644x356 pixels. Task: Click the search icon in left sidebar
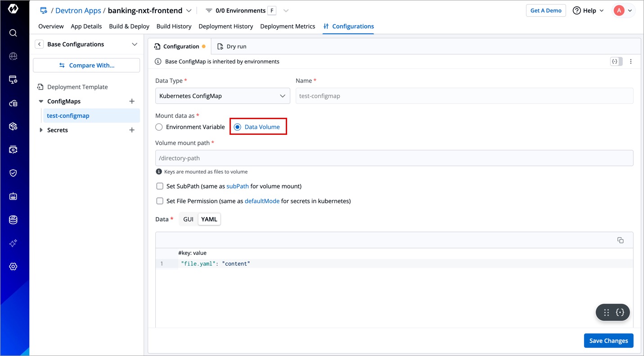13,33
